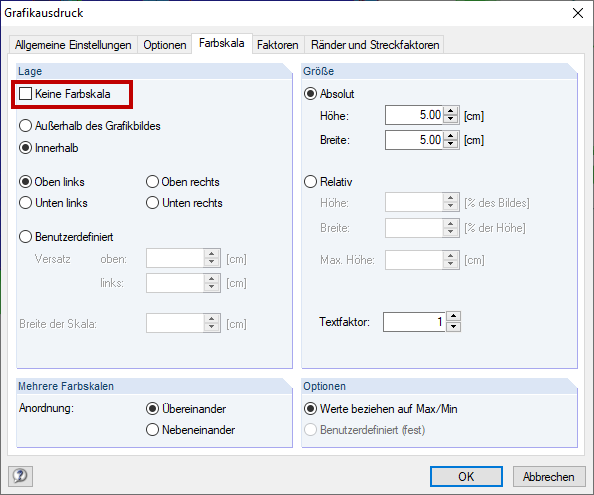594x495 pixels.
Task: Increase Textfaktor with up spinner arrow
Action: [x=453, y=317]
